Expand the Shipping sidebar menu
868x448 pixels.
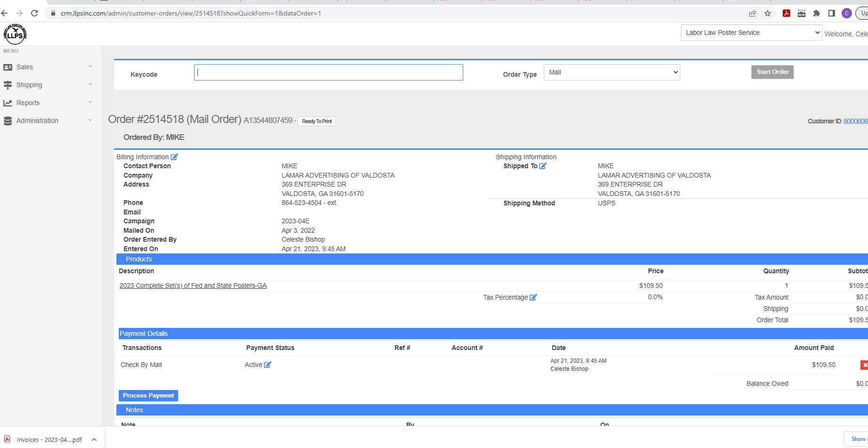click(47, 85)
